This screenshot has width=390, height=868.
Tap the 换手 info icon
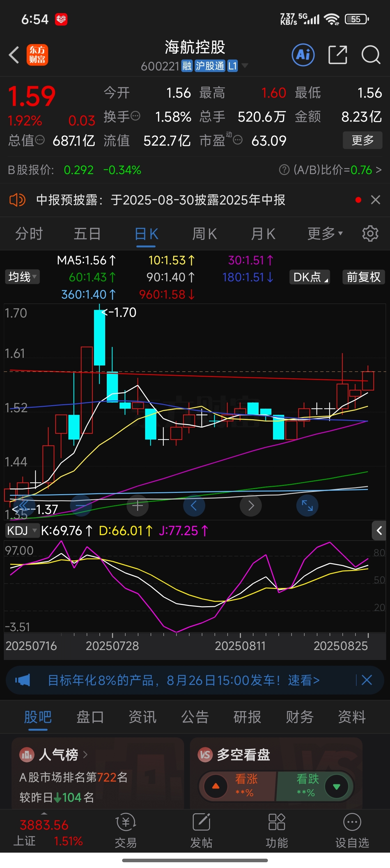tap(135, 116)
